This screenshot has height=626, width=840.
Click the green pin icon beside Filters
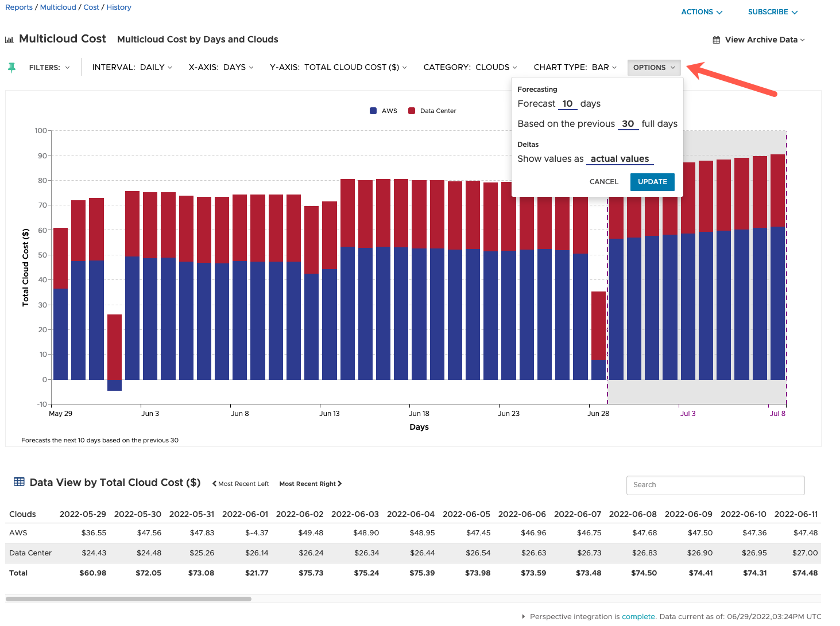pos(11,68)
